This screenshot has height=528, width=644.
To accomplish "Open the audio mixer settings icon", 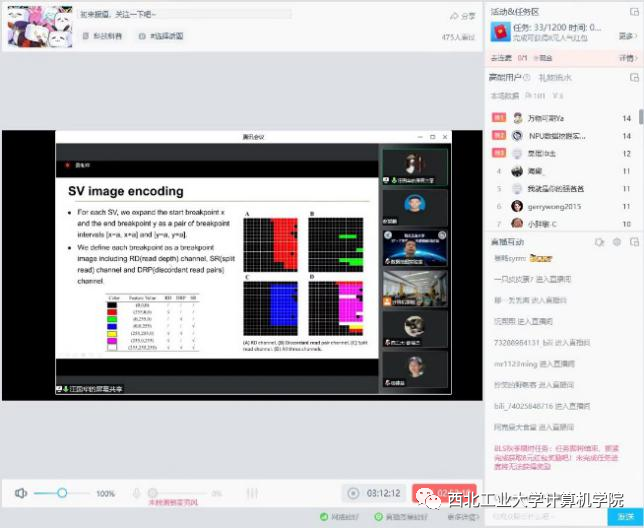I will point(252,493).
